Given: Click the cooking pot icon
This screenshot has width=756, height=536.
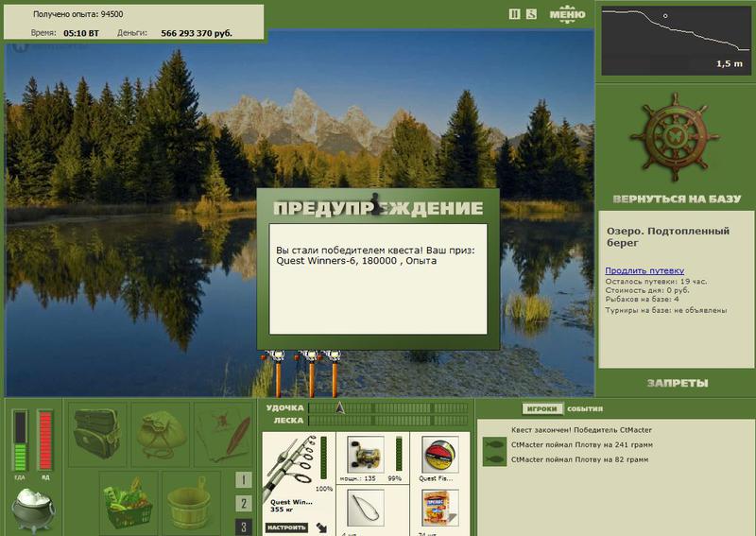Looking at the screenshot, I should (x=33, y=510).
